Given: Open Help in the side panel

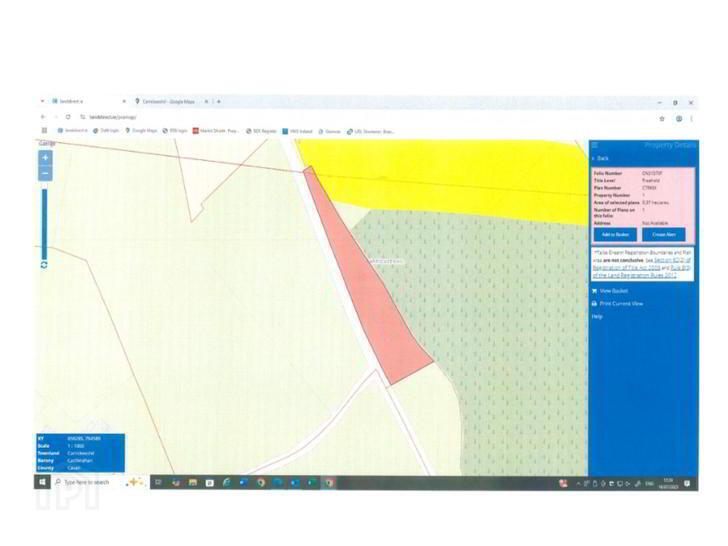Looking at the screenshot, I should tap(597, 317).
